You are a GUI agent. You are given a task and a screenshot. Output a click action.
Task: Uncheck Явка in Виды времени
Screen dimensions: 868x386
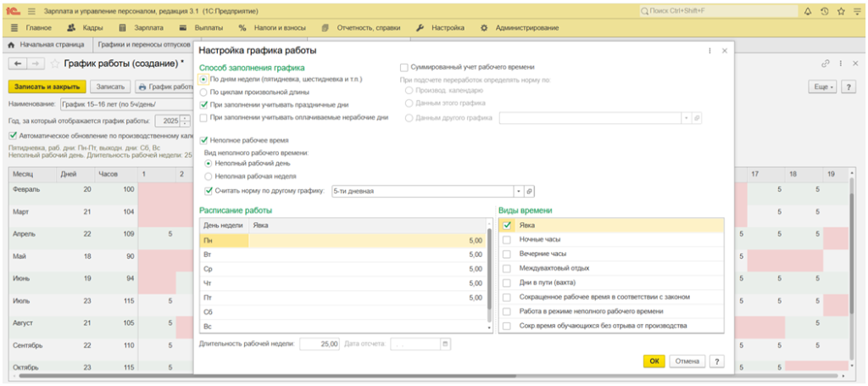506,226
